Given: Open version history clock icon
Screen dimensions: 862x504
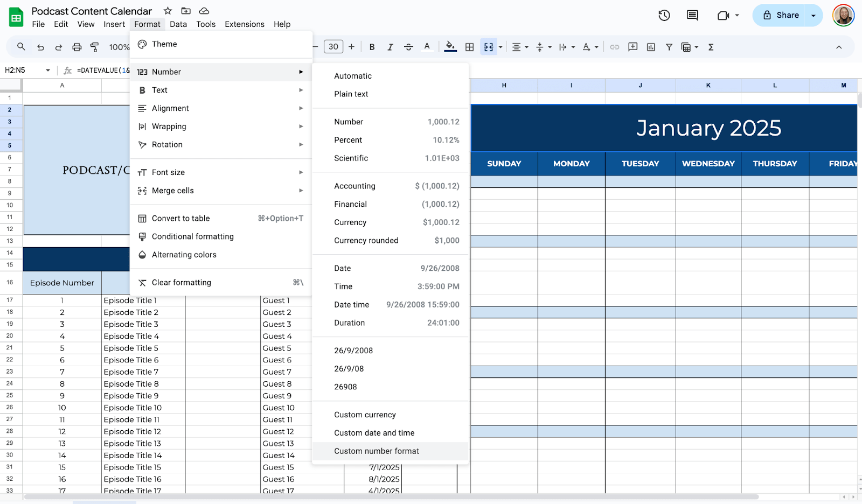Looking at the screenshot, I should click(664, 16).
